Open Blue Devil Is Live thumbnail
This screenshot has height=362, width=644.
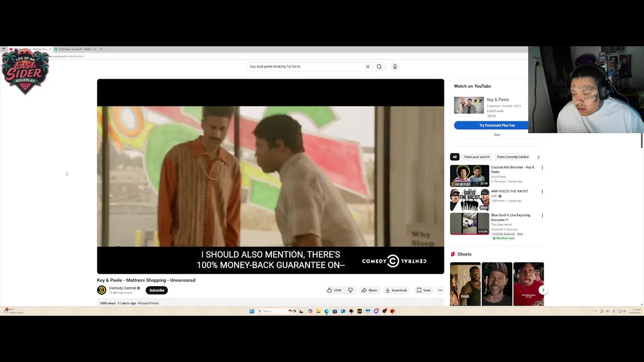pyautogui.click(x=469, y=224)
